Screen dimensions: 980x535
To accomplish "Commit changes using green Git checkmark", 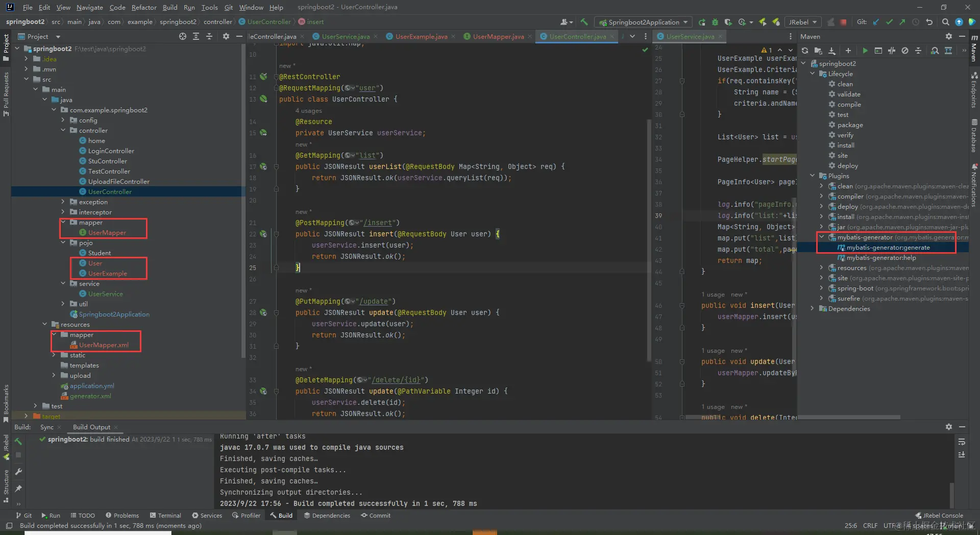I will (x=890, y=22).
